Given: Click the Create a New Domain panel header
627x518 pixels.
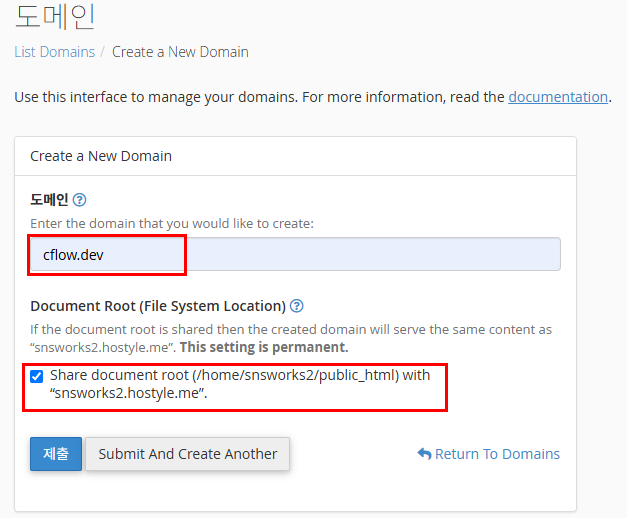Looking at the screenshot, I should (101, 156).
